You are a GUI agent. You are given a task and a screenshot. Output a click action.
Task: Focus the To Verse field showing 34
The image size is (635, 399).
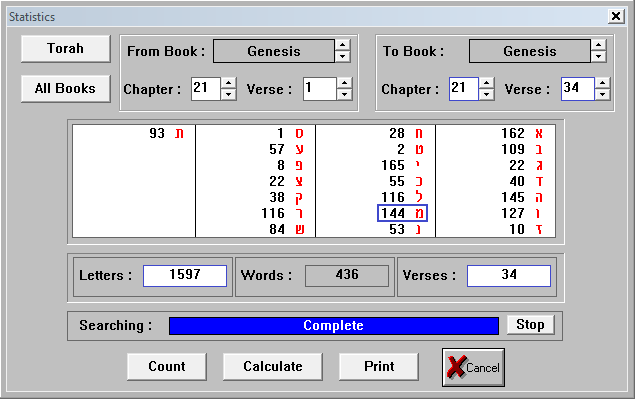point(578,89)
